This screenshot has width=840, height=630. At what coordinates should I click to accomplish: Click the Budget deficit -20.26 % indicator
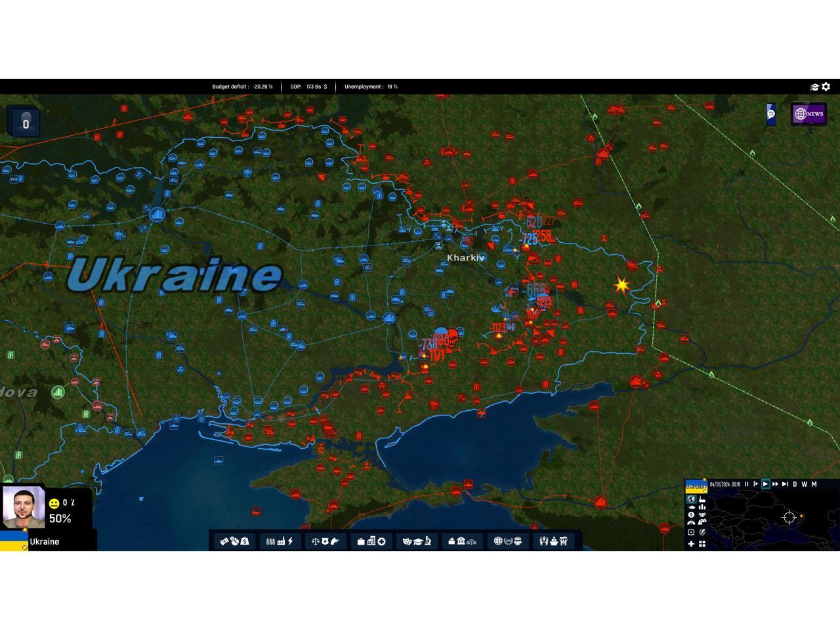[242, 87]
